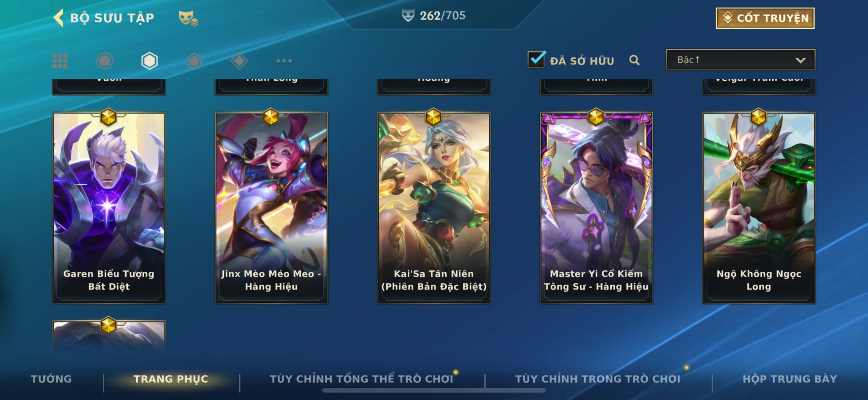This screenshot has width=868, height=400.
Task: Select the highlighted hexagon tier filter
Action: coord(149,61)
